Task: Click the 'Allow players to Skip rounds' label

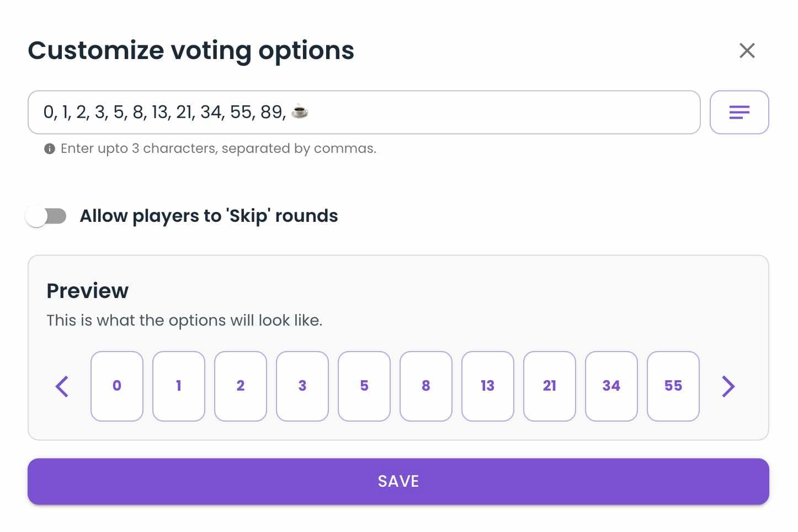Action: (209, 216)
